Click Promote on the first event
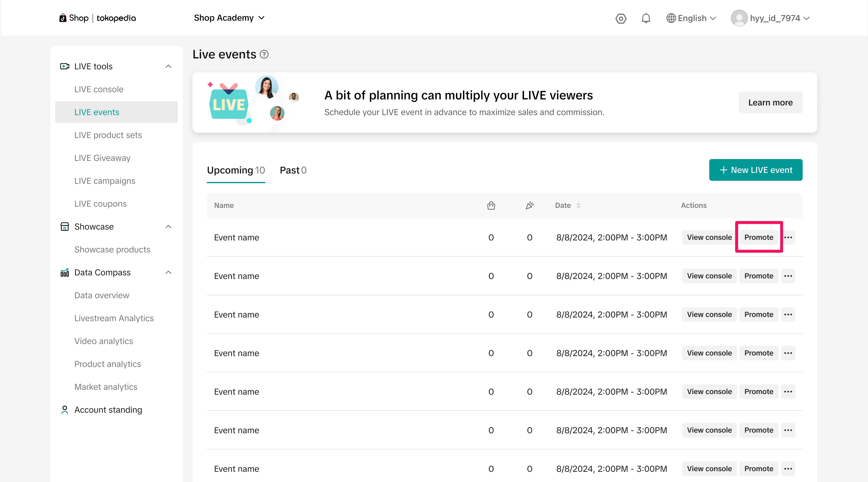This screenshot has height=482, width=868. 758,237
